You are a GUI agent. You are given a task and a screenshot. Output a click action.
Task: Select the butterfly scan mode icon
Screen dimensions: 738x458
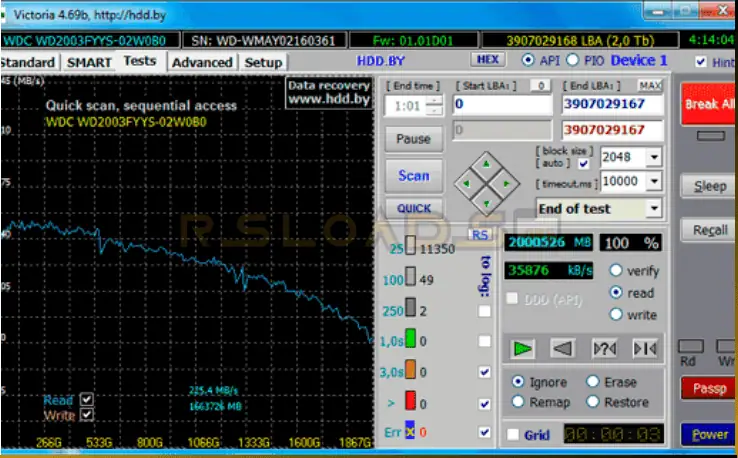pyautogui.click(x=644, y=348)
